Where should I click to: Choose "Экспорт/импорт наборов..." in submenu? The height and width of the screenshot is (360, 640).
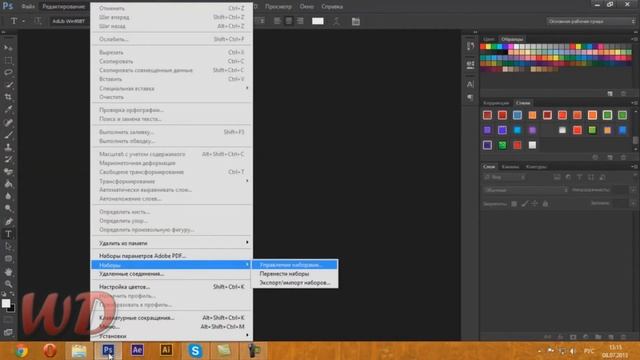(x=295, y=283)
